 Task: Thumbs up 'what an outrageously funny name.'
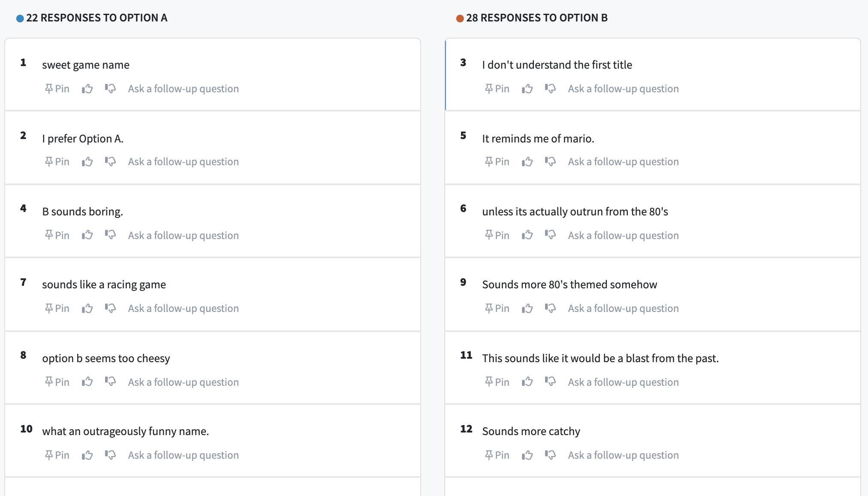click(x=87, y=455)
